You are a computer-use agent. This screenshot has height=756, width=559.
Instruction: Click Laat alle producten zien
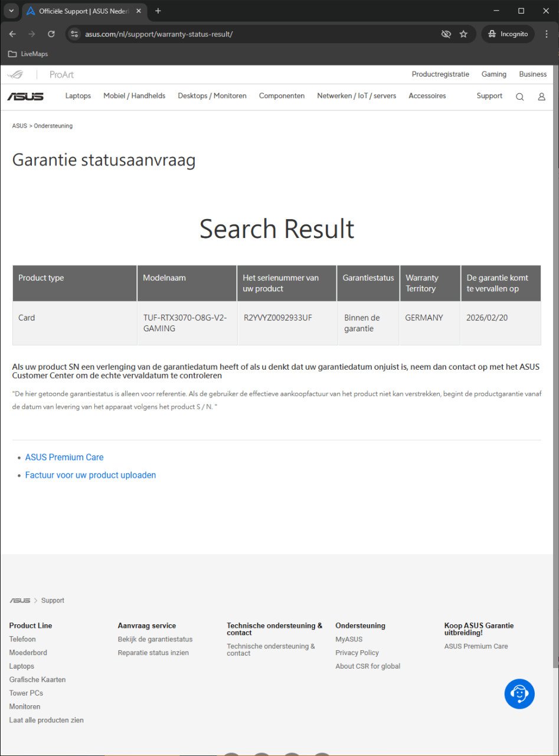(46, 720)
